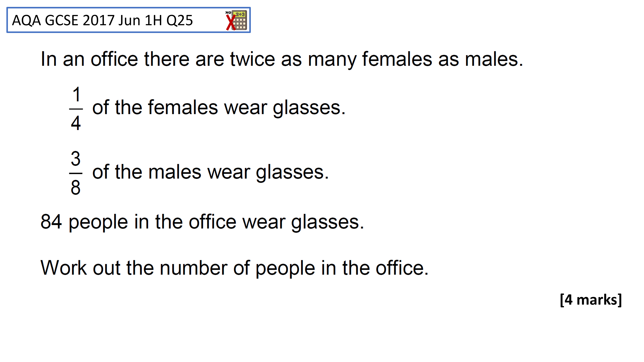The width and height of the screenshot is (644, 362).
Task: Click the word 'twice' in the first line
Action: point(252,59)
